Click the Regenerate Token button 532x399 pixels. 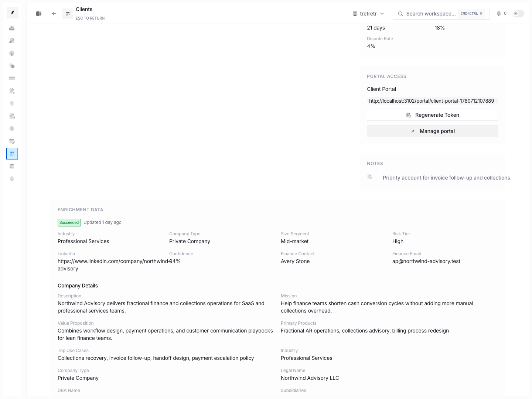coord(432,115)
